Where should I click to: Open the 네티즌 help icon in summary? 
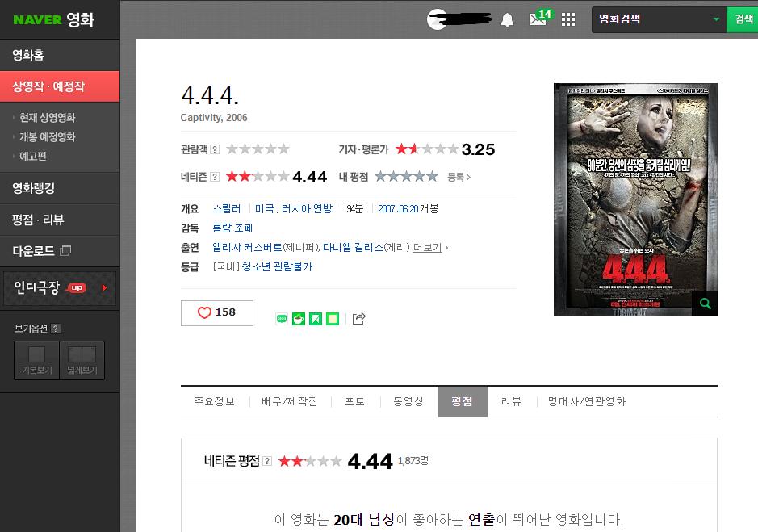(215, 177)
